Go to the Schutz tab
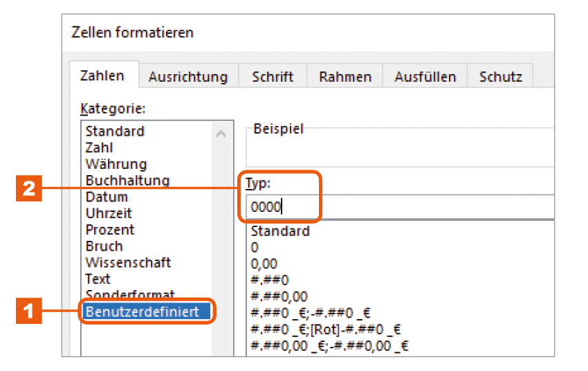Screen dimensions: 588x371 500,76
